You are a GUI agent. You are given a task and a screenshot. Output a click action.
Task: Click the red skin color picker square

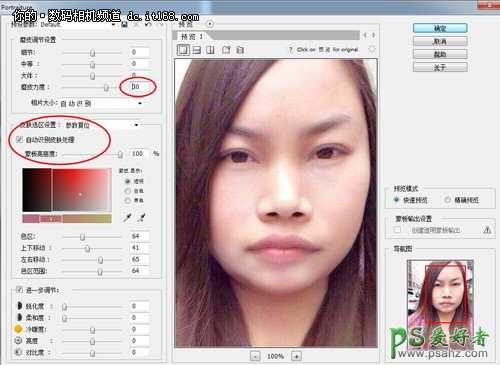pyautogui.click(x=67, y=190)
